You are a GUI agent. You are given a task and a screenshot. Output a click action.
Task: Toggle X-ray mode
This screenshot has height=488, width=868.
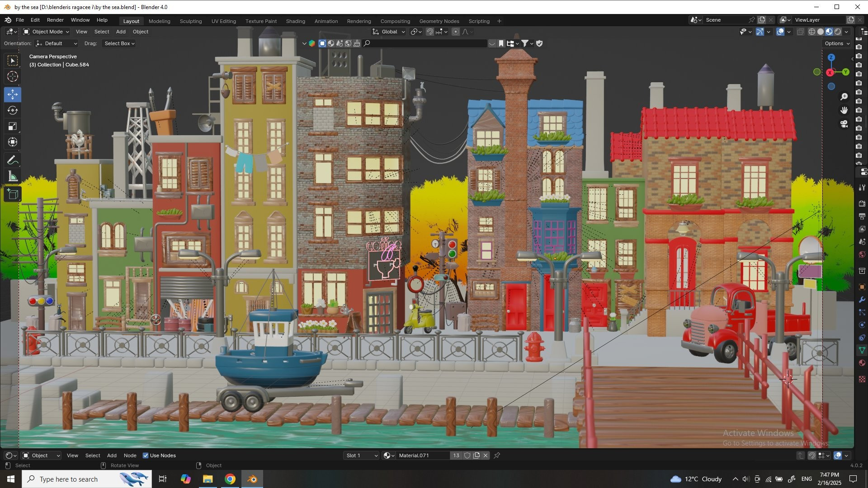[x=801, y=32]
